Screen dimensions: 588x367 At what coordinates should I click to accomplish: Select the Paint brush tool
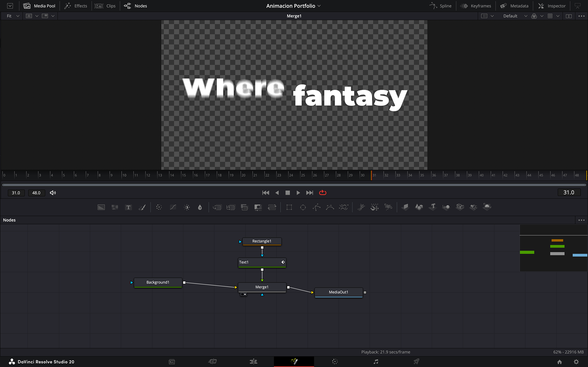click(x=142, y=207)
